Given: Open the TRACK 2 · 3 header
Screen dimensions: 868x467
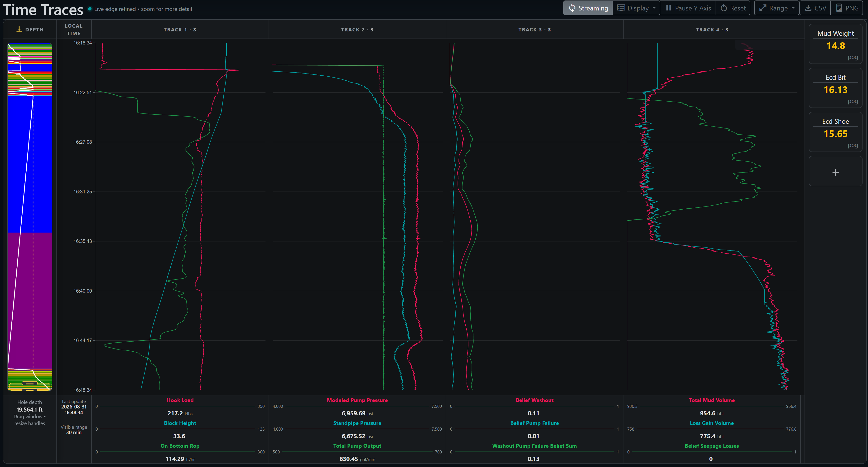Looking at the screenshot, I should (x=357, y=30).
